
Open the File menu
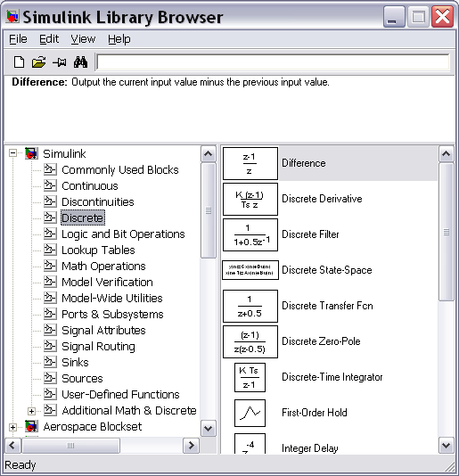[x=18, y=39]
